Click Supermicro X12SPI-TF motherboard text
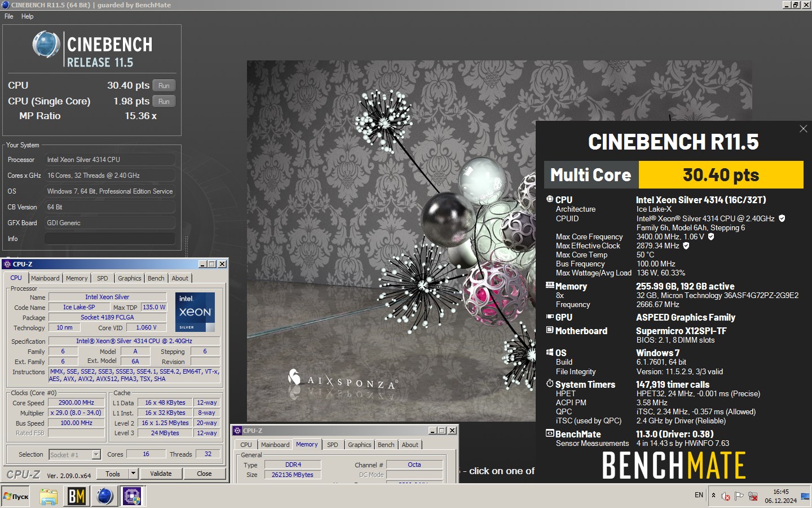 [681, 331]
